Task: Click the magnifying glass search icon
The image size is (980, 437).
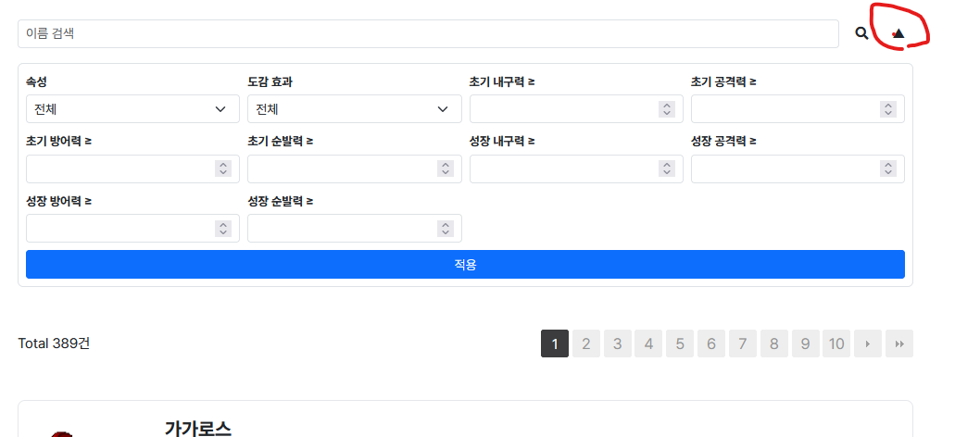Action: pyautogui.click(x=861, y=33)
